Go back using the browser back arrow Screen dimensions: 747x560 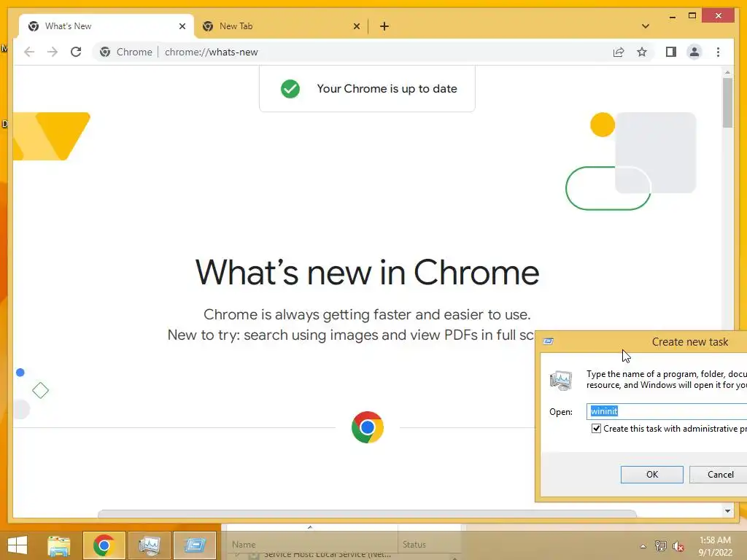tap(29, 52)
